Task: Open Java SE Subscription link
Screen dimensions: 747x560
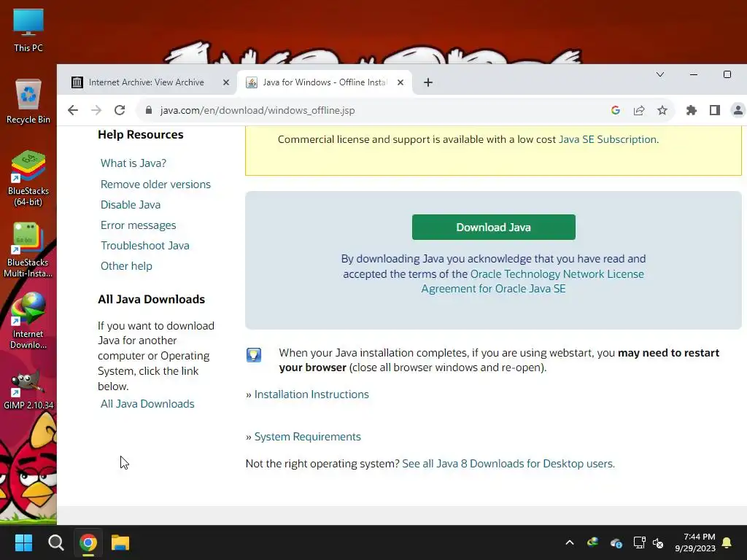Action: pyautogui.click(x=608, y=139)
